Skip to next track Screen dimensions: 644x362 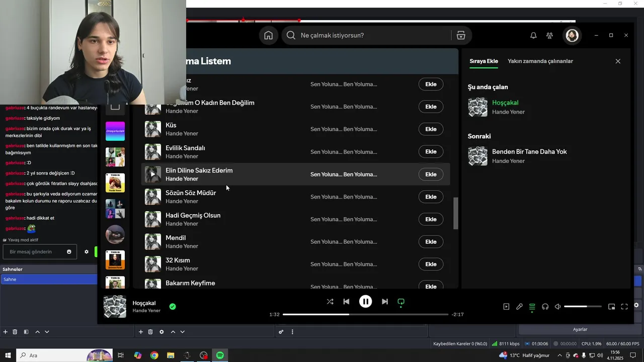[x=385, y=302]
